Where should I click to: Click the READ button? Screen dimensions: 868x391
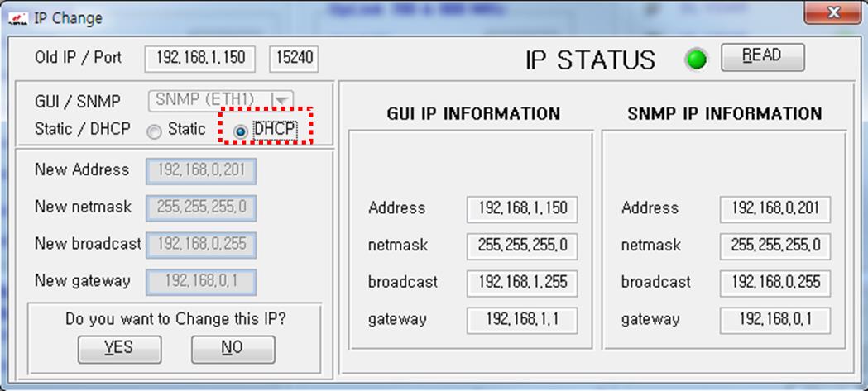point(762,57)
